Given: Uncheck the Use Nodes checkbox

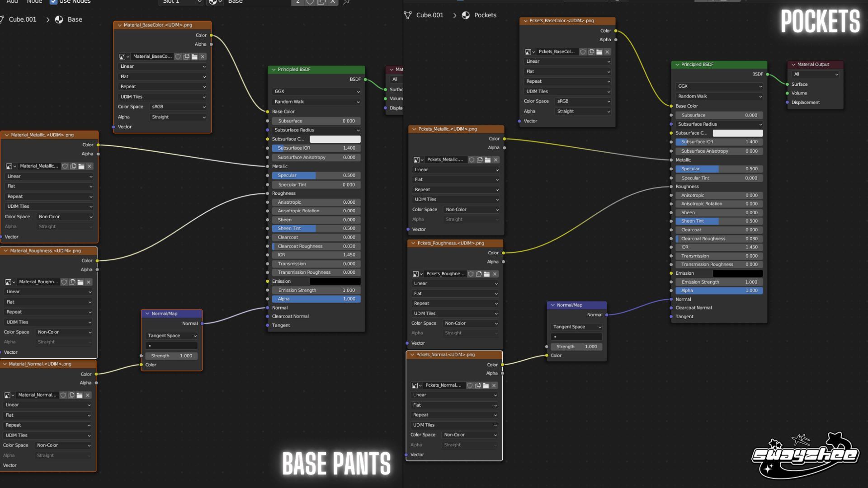Looking at the screenshot, I should [53, 2].
